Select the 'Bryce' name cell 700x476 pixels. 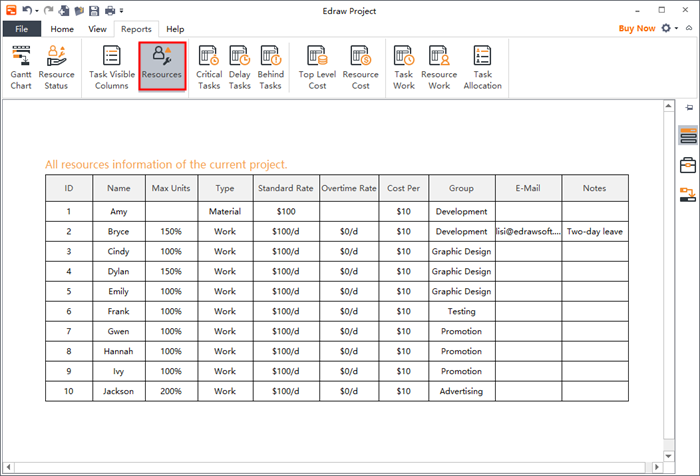pos(119,231)
